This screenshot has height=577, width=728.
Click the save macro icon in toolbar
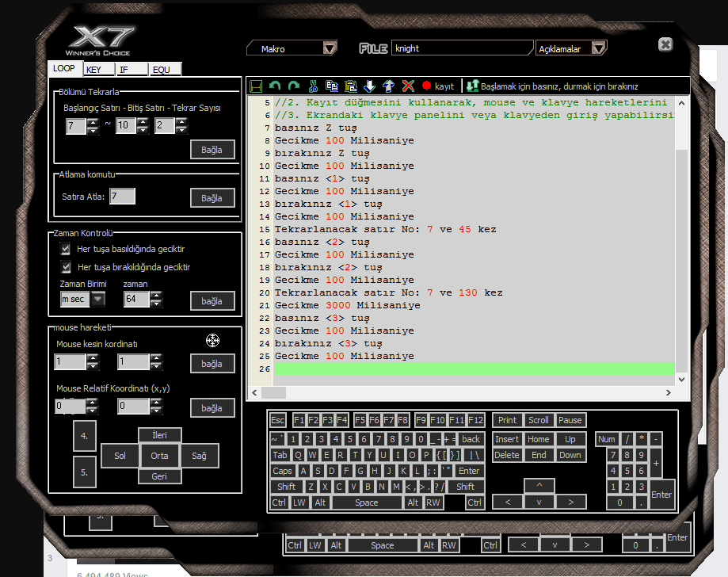click(x=256, y=86)
